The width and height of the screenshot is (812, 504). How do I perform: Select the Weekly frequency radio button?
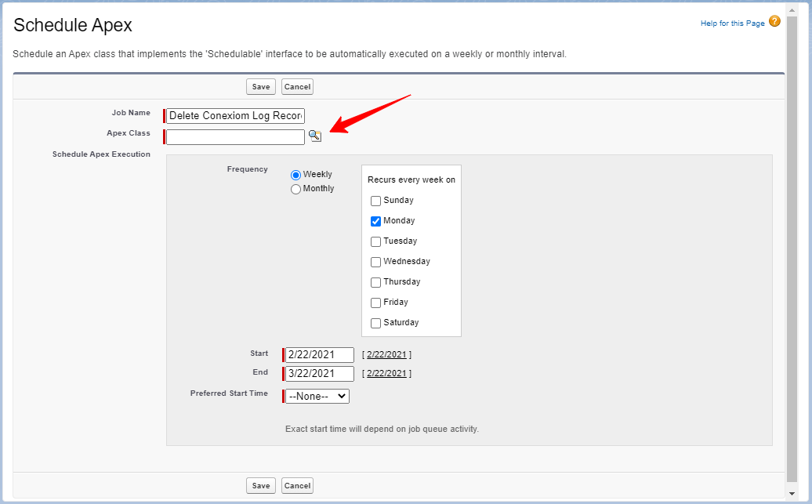click(296, 175)
